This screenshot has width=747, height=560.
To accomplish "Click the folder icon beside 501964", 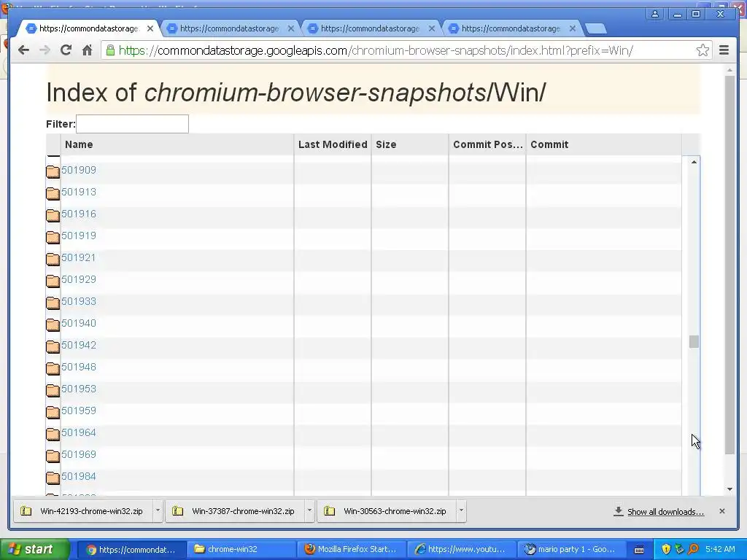I will coord(53,434).
